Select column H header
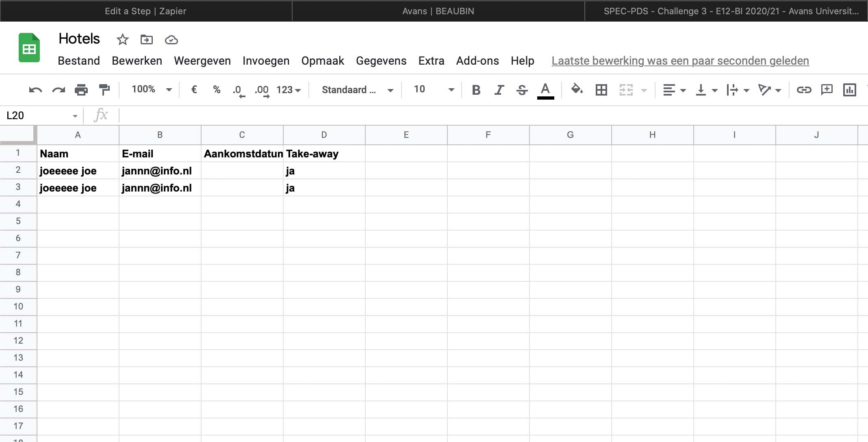This screenshot has height=442, width=868. pyautogui.click(x=652, y=135)
